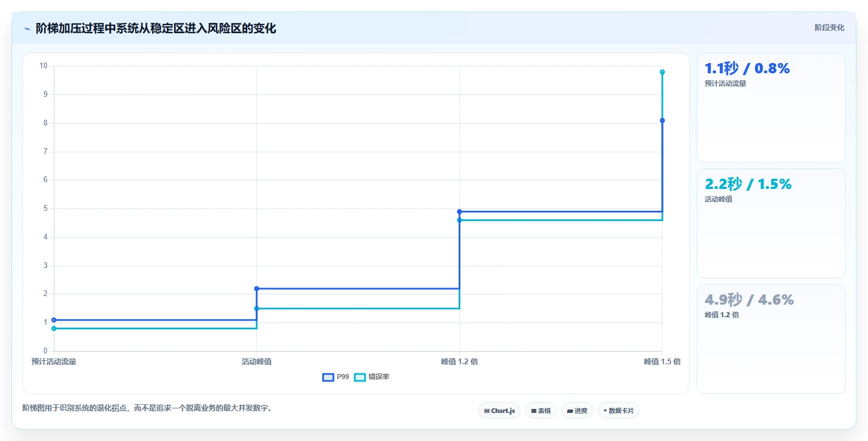The image size is (868, 441).
Task: Click the 错误率 point at 峰值 1.5 倍
Action: [x=662, y=72]
